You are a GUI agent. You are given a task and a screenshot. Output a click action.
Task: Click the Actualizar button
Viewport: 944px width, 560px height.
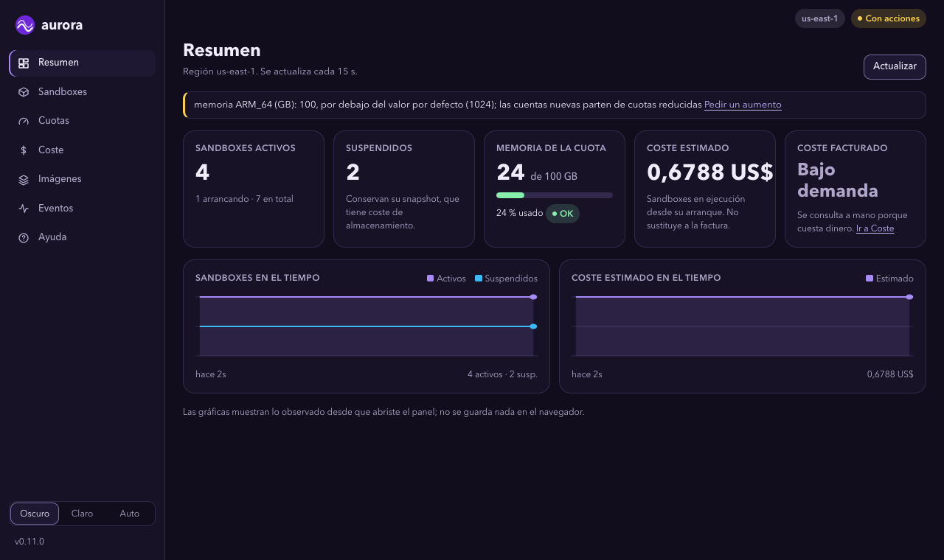click(x=895, y=66)
